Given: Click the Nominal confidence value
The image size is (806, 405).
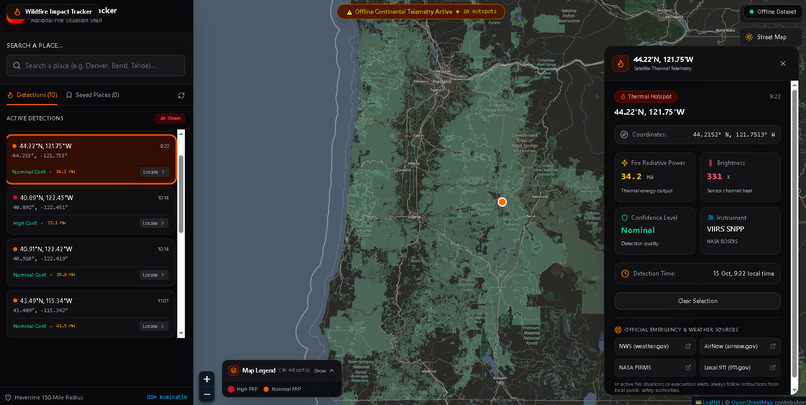Looking at the screenshot, I should [638, 230].
